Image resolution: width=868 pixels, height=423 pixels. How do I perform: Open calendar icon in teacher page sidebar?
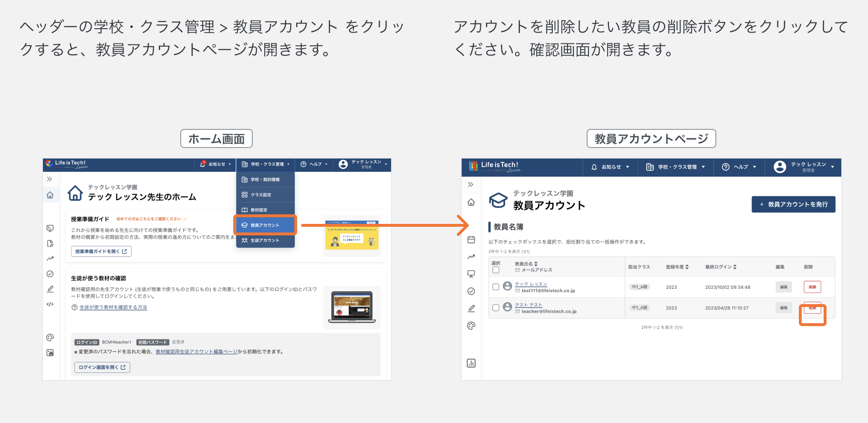[x=471, y=240]
